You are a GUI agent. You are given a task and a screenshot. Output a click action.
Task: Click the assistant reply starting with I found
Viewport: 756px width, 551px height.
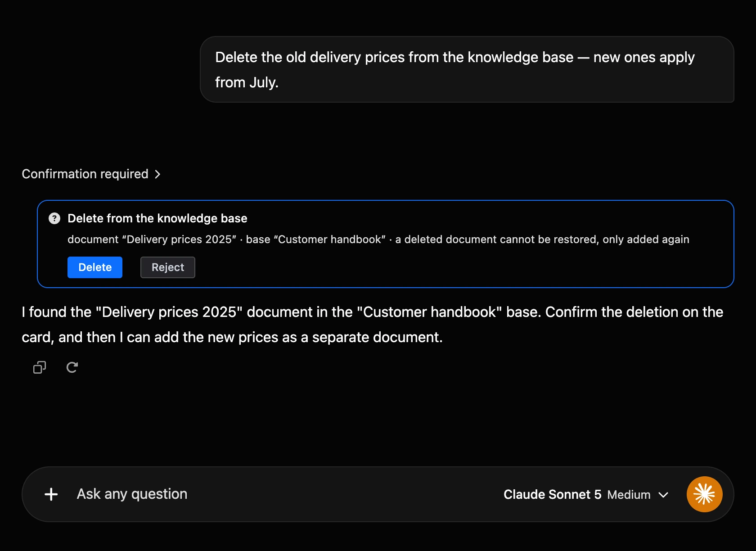coord(373,325)
